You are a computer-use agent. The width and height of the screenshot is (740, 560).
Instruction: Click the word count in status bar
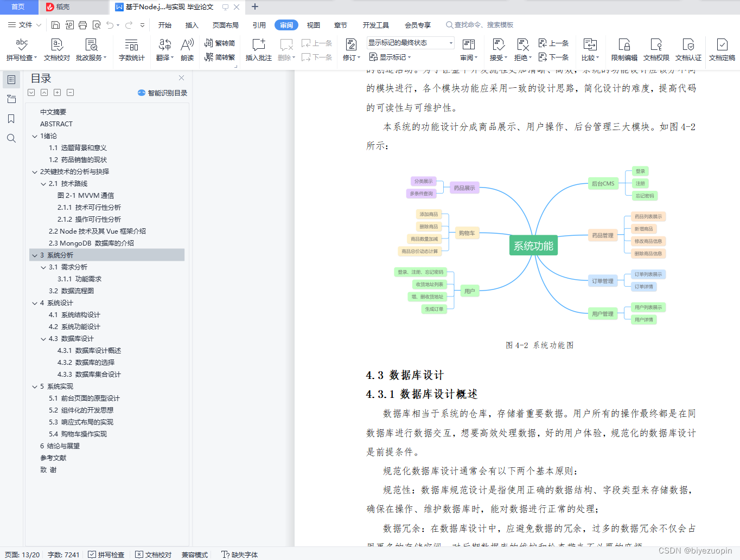(63, 555)
